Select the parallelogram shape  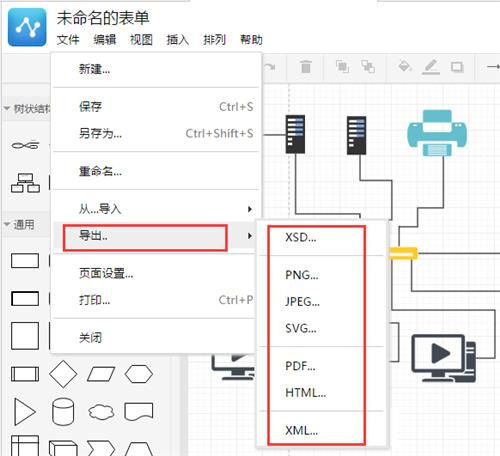pyautogui.click(x=101, y=374)
